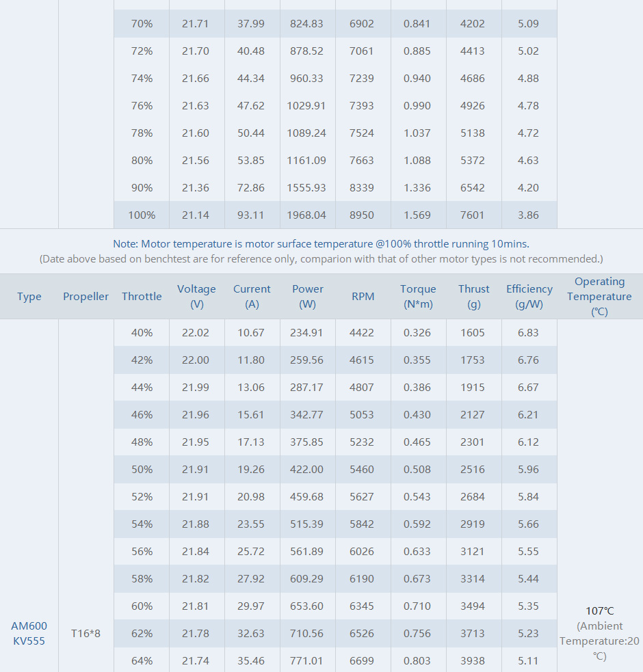
Task: Click the Propeller column header
Action: point(86,297)
